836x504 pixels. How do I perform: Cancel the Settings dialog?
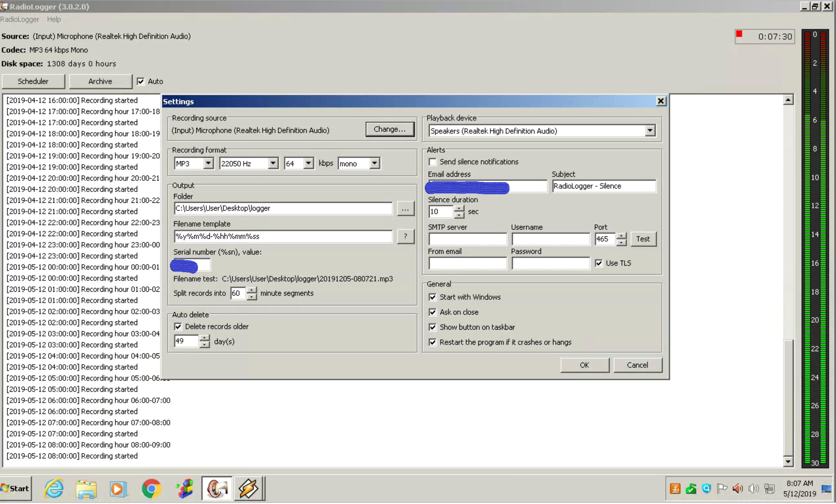pos(638,365)
